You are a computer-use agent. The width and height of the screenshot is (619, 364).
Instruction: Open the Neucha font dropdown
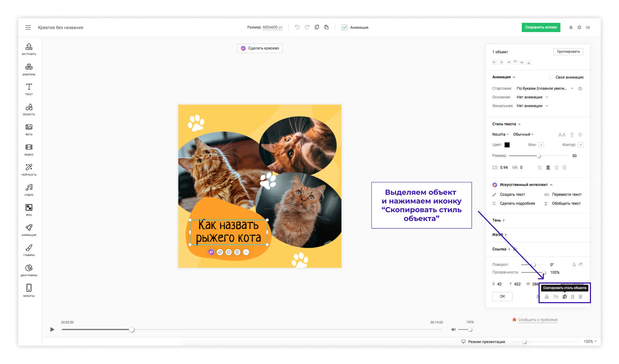click(500, 134)
